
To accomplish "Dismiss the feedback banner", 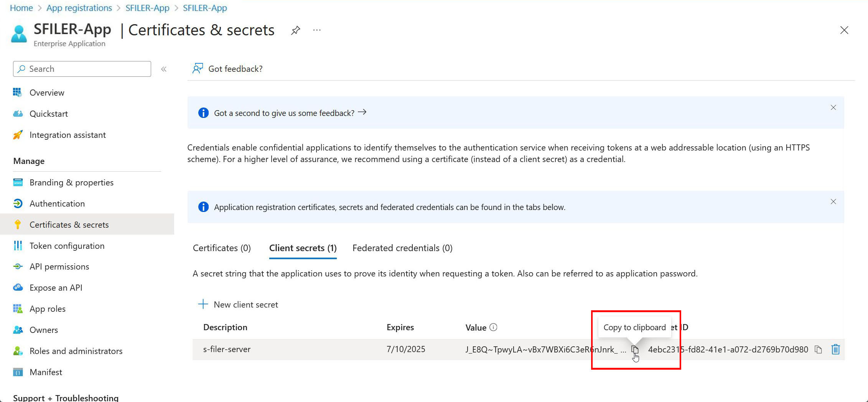I will (833, 108).
